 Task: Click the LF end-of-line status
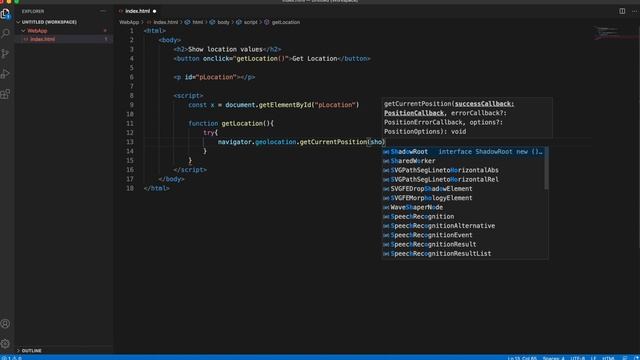point(593,358)
